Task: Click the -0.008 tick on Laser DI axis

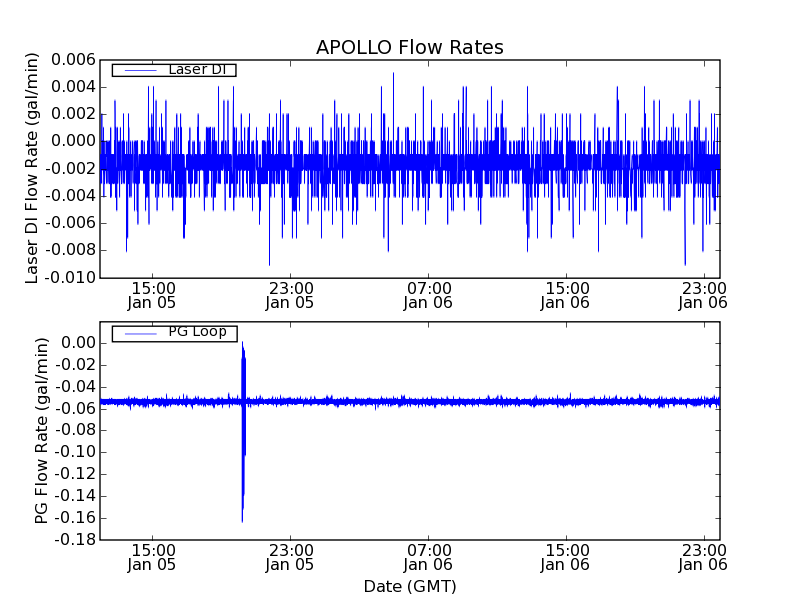Action: (70, 250)
